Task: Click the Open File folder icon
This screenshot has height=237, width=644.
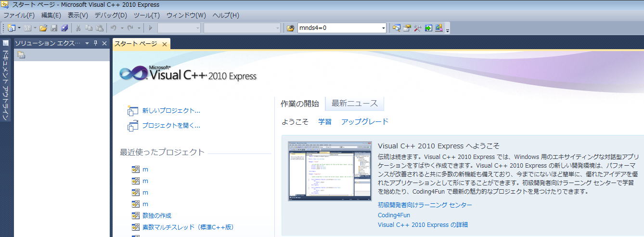Action: (x=43, y=28)
